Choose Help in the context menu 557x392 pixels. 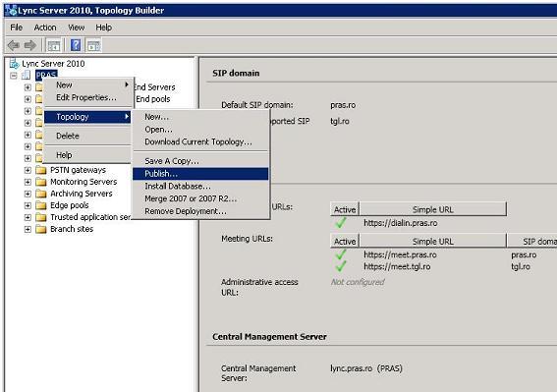pos(88,155)
